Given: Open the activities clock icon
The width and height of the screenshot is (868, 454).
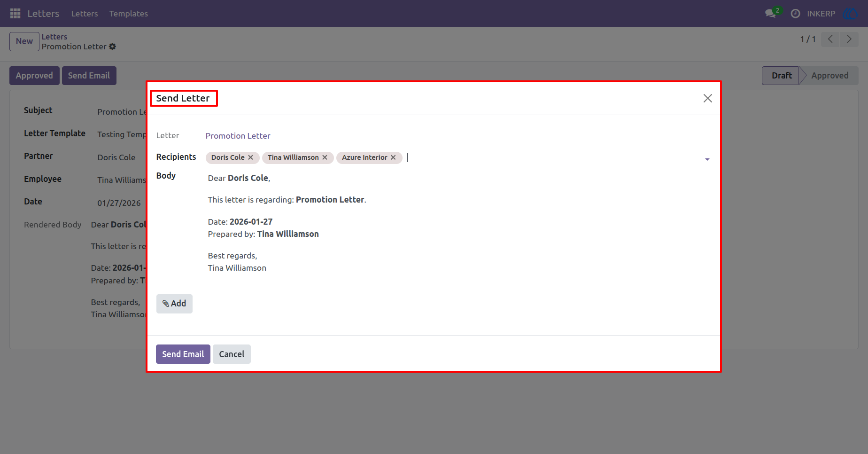Looking at the screenshot, I should tap(795, 14).
